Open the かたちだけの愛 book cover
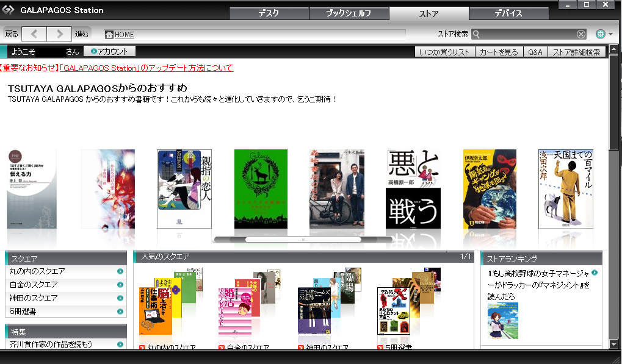 [x=108, y=189]
